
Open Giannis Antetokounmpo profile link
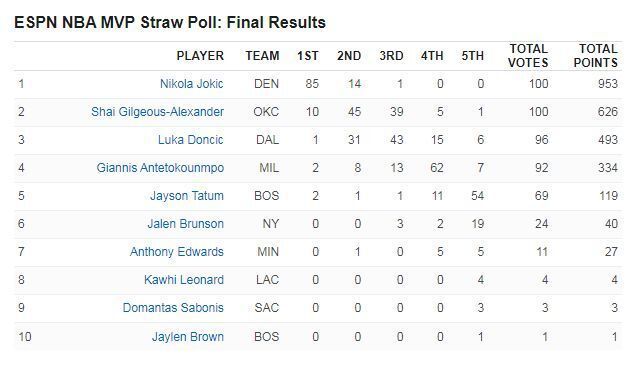click(x=160, y=168)
